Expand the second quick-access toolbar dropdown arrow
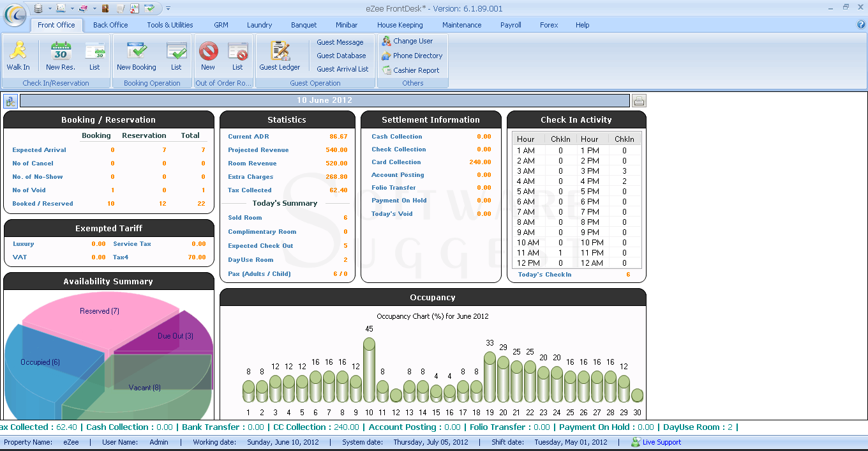This screenshot has height=451, width=868. [72, 8]
